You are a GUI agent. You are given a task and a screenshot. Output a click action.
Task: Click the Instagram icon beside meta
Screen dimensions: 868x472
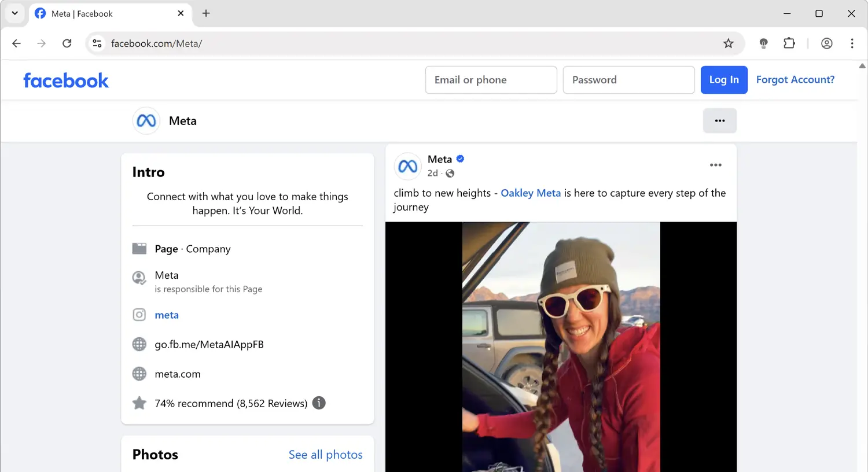[x=139, y=314]
